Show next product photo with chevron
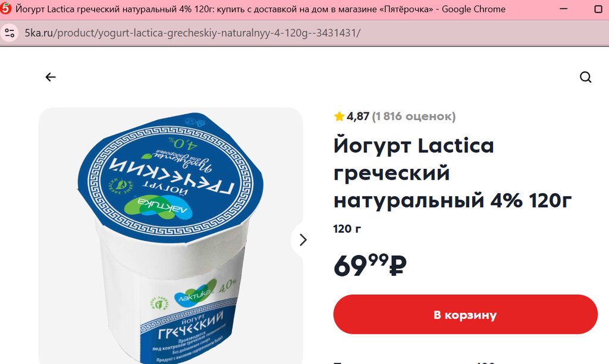 [303, 240]
